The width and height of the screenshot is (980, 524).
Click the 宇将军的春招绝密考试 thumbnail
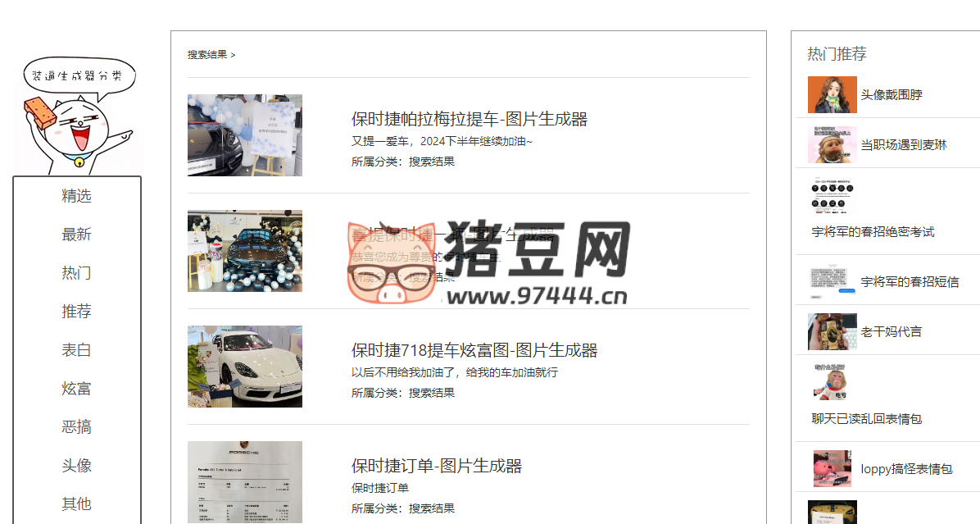[833, 195]
